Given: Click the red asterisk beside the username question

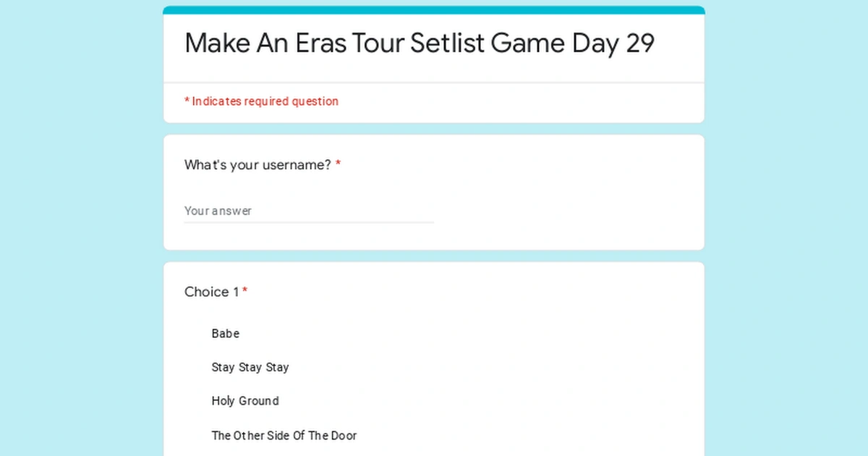Looking at the screenshot, I should click(338, 165).
